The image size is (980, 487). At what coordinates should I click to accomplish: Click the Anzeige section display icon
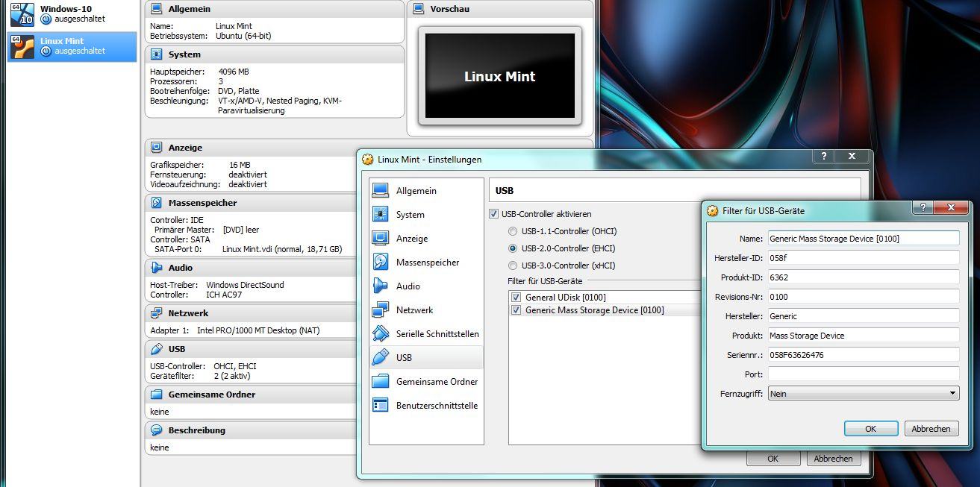pyautogui.click(x=156, y=148)
